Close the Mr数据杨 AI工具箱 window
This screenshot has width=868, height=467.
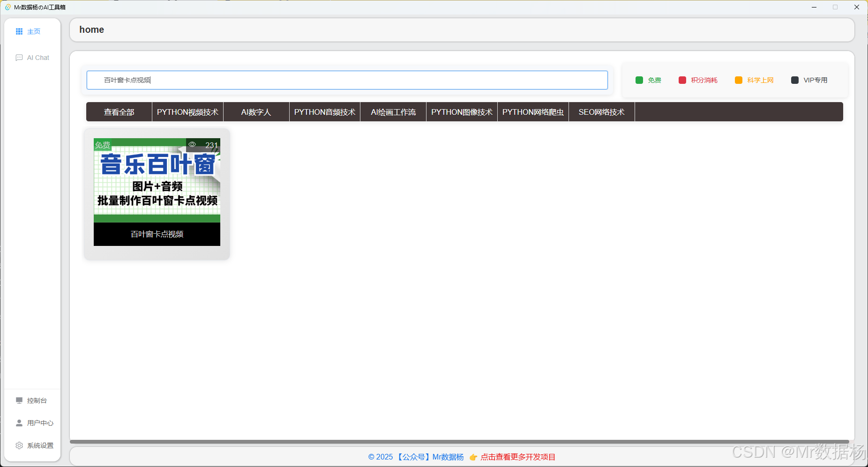point(857,7)
